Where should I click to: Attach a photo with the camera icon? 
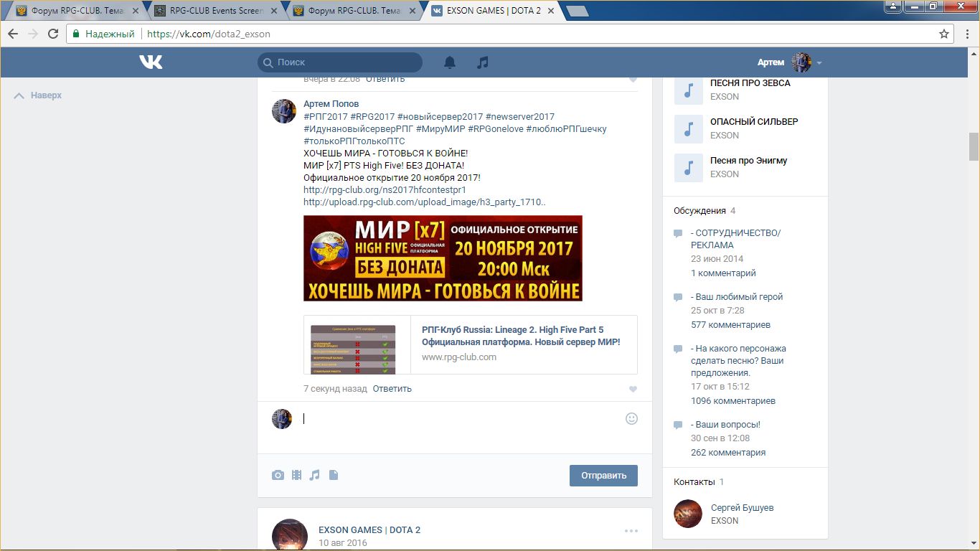(278, 475)
